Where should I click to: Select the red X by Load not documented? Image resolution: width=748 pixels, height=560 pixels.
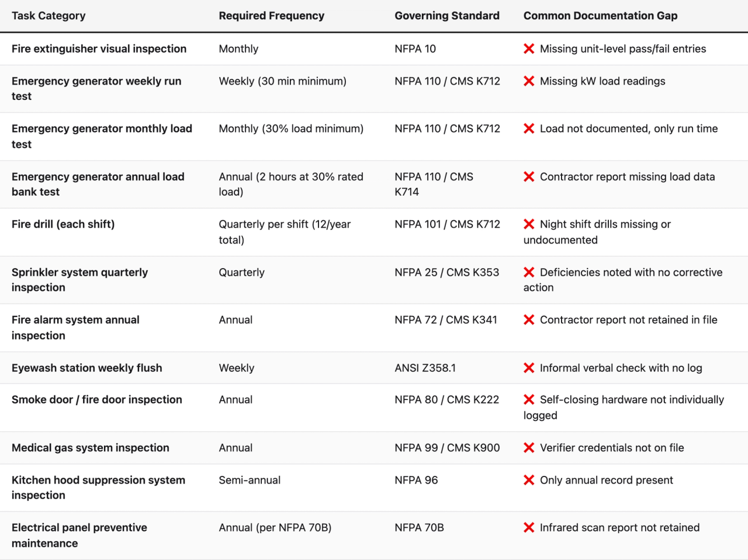(x=529, y=128)
